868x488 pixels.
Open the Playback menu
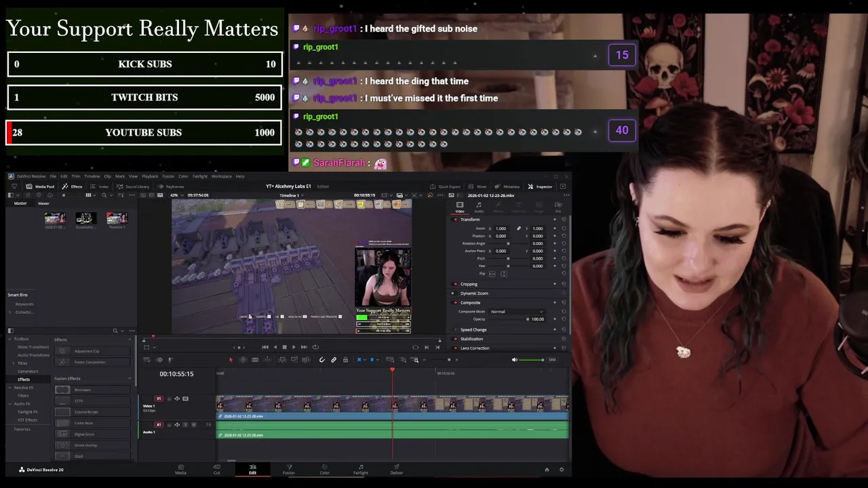[x=150, y=176]
